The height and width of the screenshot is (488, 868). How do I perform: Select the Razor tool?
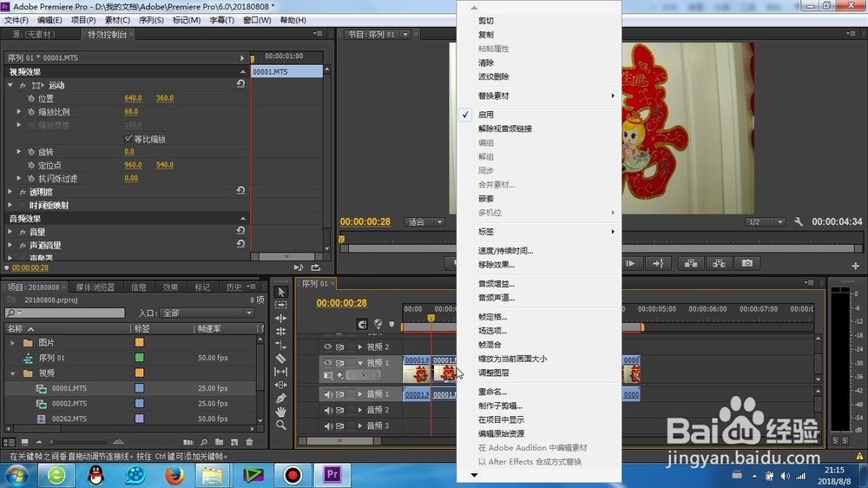(281, 359)
